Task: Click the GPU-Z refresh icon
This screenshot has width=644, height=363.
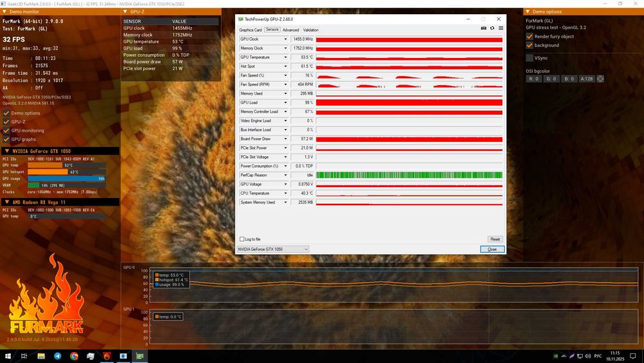Action: [x=492, y=28]
